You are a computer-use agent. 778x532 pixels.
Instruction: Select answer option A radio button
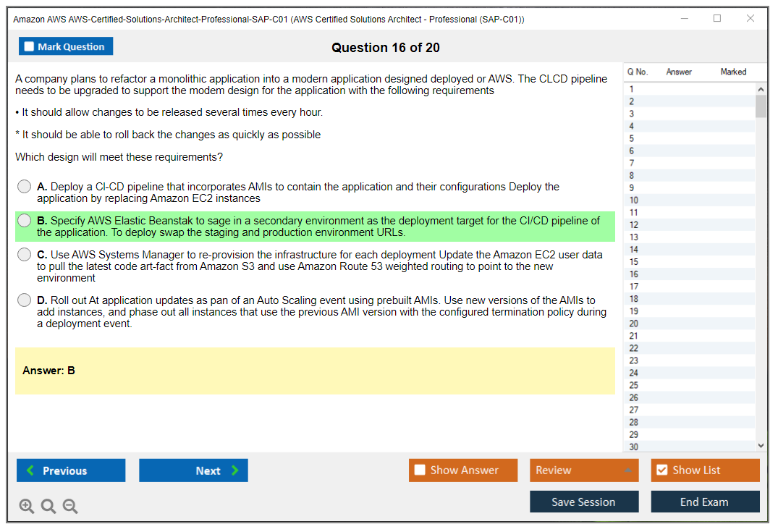tap(25, 187)
